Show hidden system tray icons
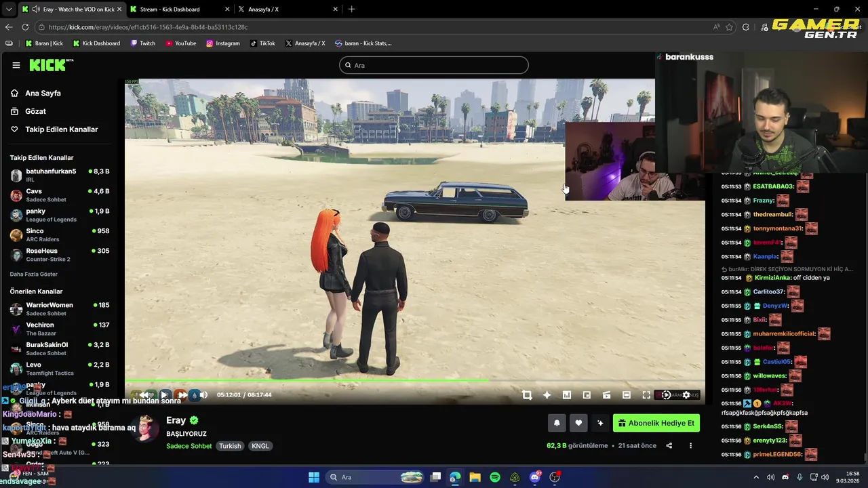 [756, 477]
